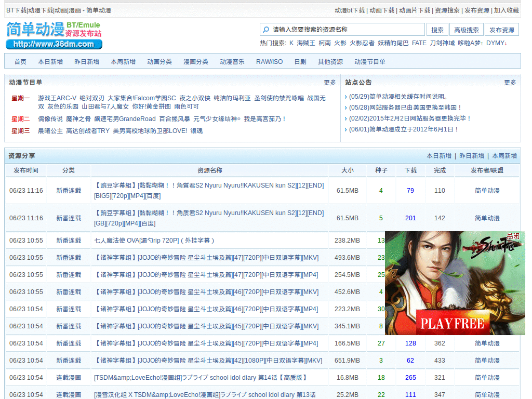Screen dimensions: 532x399
Task: Click the 发布资源 button beside search
Action: 501,30
